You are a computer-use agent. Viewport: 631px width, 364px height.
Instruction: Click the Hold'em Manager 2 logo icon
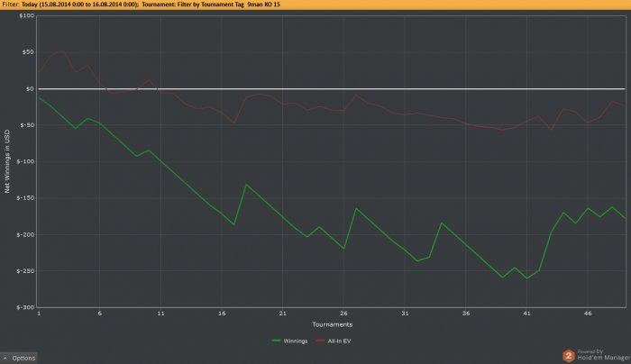point(569,356)
